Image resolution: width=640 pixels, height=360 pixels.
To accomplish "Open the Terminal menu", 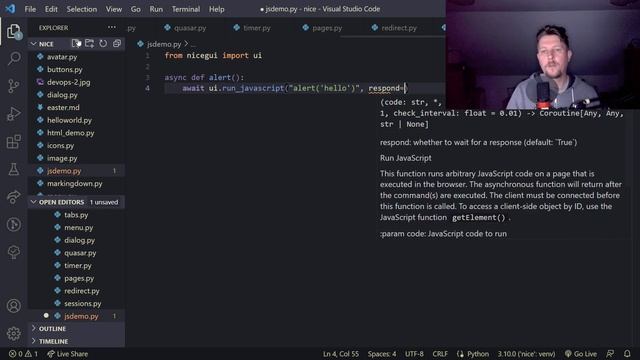I will (x=186, y=9).
